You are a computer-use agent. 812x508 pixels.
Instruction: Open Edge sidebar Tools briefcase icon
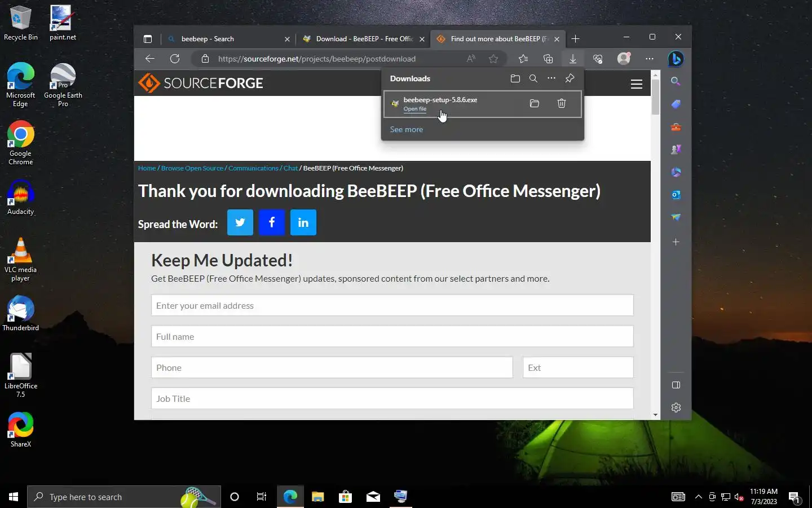676,127
